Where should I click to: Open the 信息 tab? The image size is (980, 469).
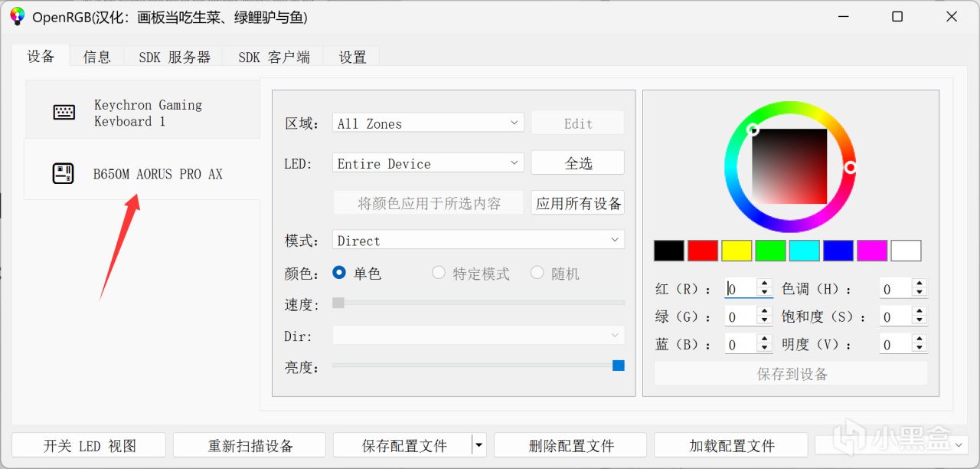97,57
